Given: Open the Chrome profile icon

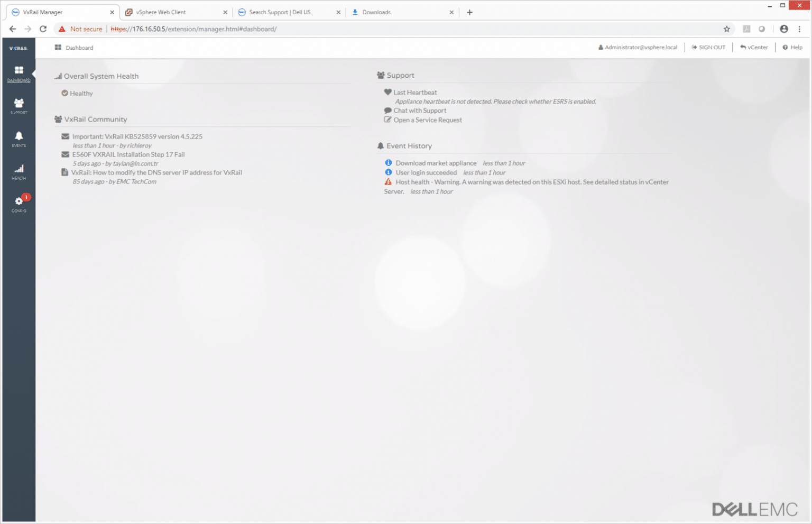Looking at the screenshot, I should click(x=784, y=29).
